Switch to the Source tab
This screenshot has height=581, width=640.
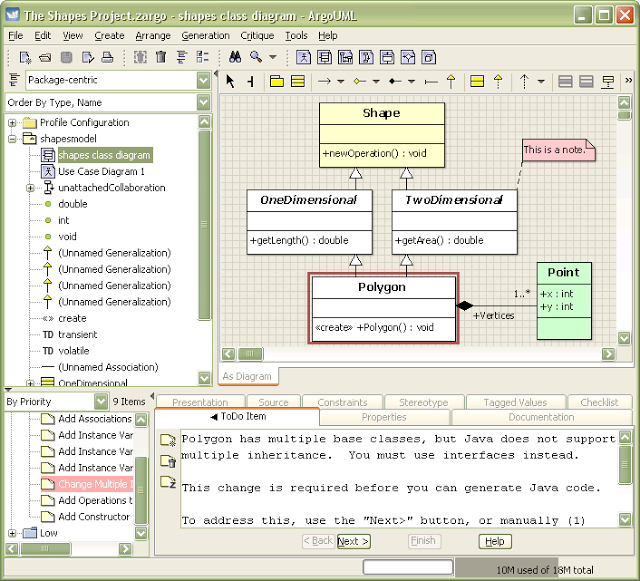click(273, 402)
